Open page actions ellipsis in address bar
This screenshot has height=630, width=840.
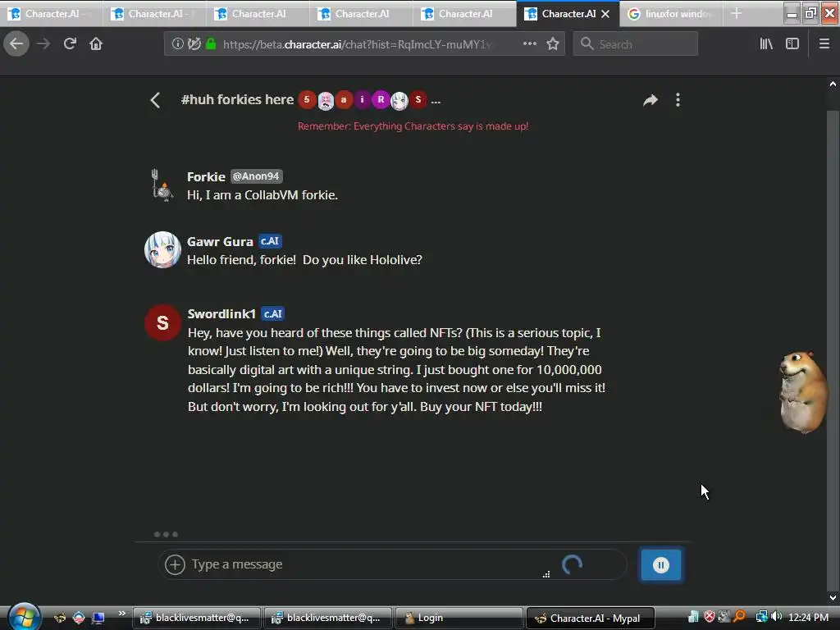(x=529, y=44)
